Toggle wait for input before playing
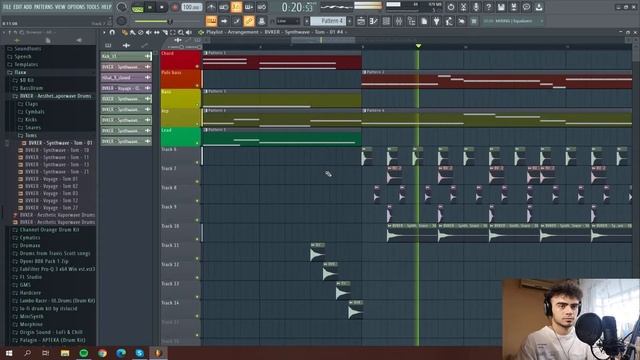640x360 pixels. click(x=224, y=7)
